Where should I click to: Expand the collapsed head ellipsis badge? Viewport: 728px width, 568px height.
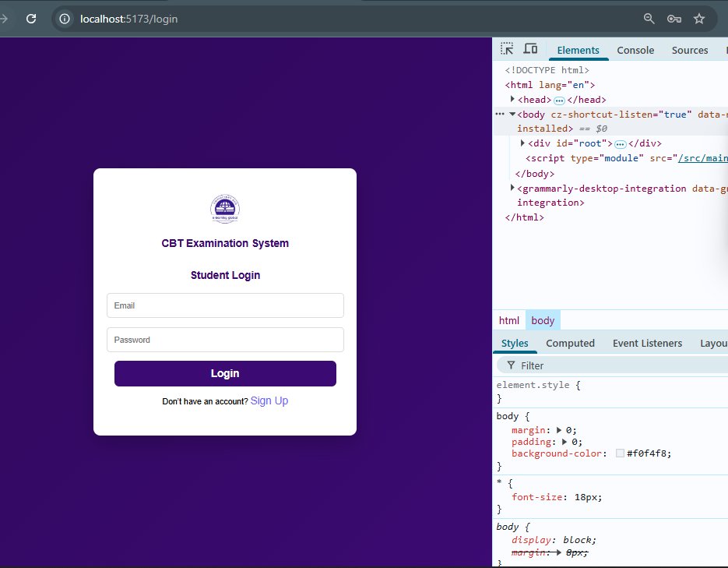tap(560, 101)
